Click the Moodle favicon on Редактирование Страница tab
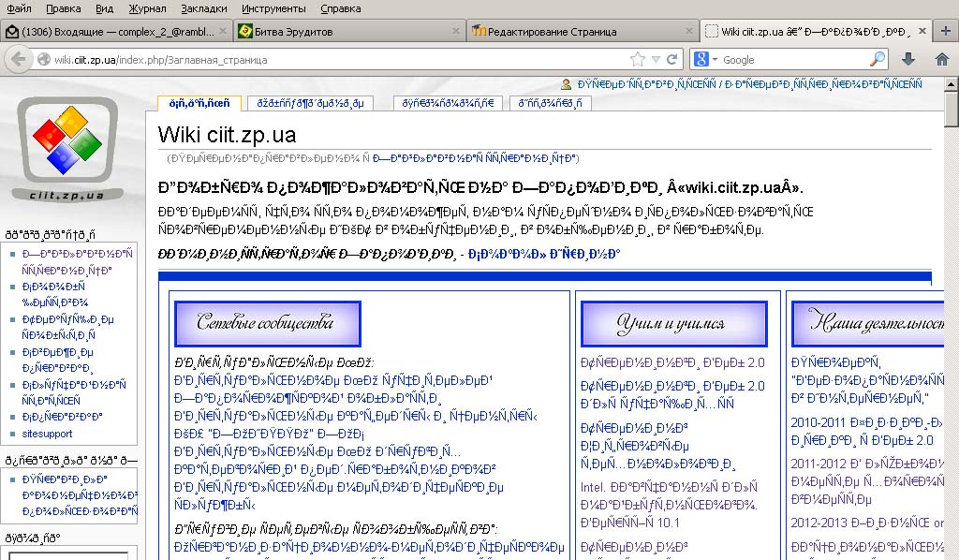This screenshot has width=959, height=560. coord(479,31)
